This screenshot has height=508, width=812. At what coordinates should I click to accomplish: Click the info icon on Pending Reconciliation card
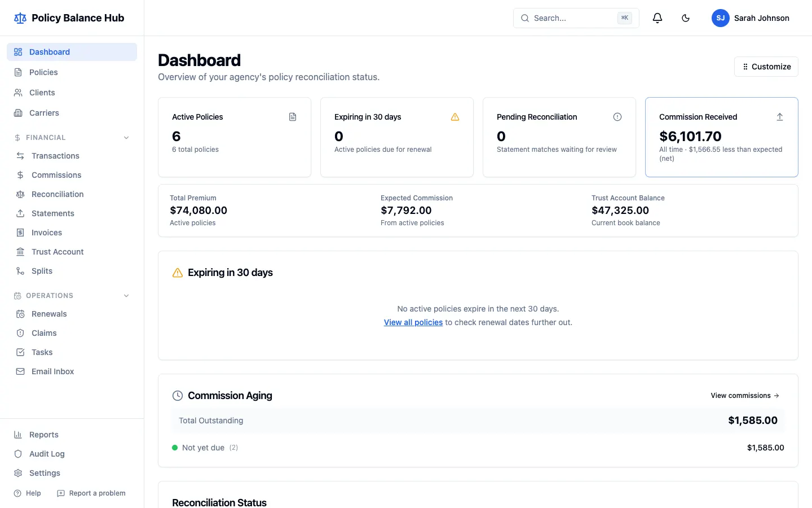click(x=617, y=117)
